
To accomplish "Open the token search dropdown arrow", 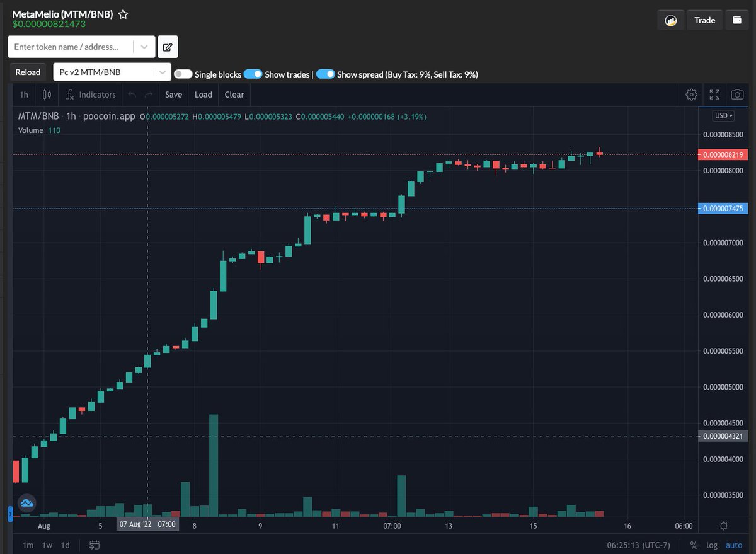I will 144,47.
